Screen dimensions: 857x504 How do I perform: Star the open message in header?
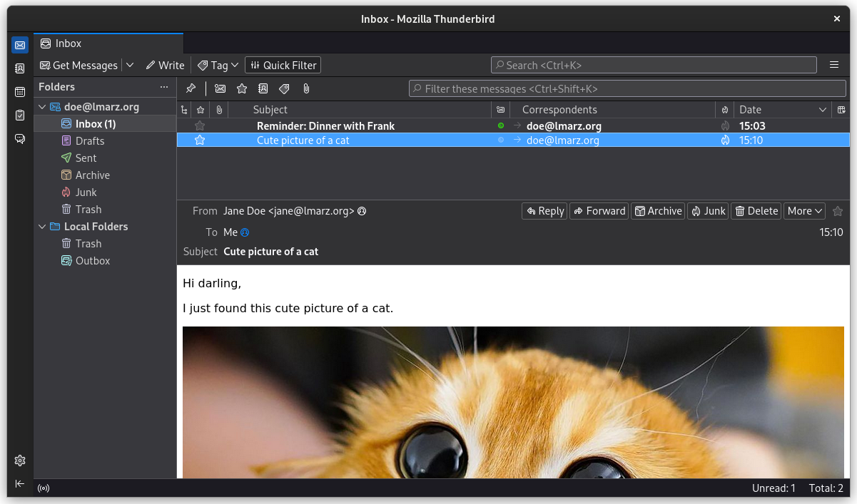point(838,211)
